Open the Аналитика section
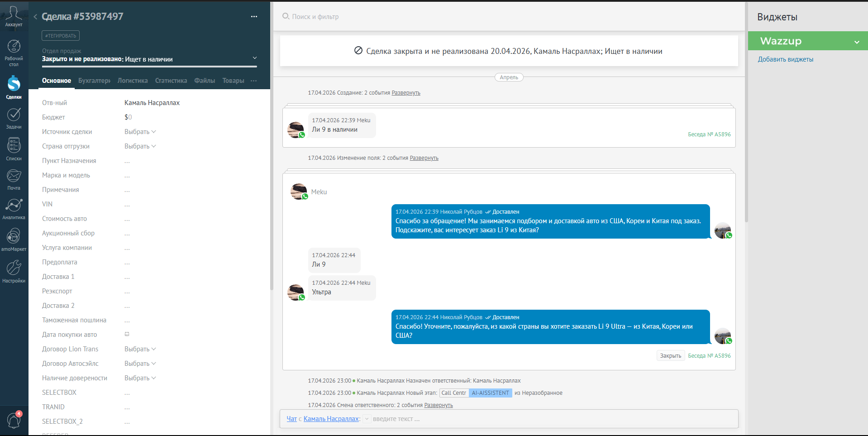The image size is (868, 436). tap(14, 209)
